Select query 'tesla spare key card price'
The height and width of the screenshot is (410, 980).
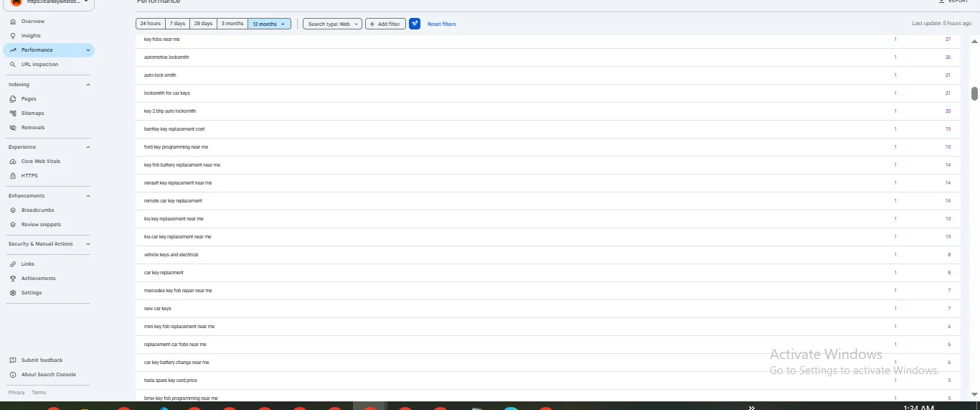[170, 381]
